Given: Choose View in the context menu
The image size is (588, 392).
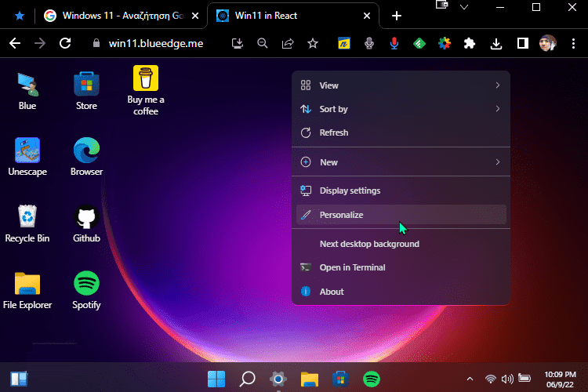Looking at the screenshot, I should click(401, 85).
